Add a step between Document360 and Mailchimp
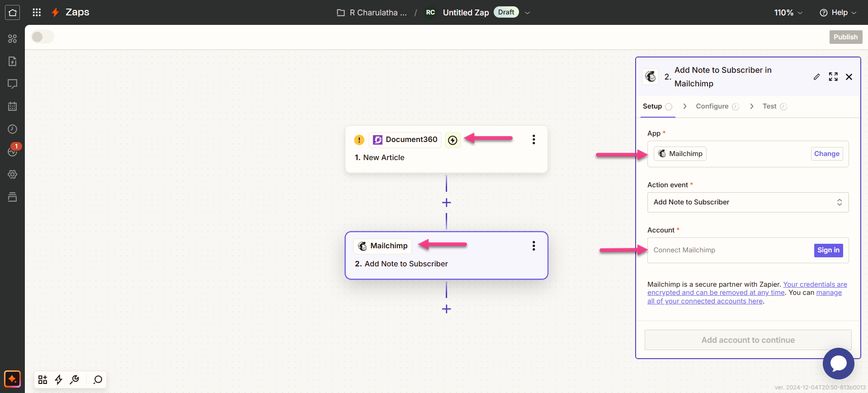The width and height of the screenshot is (868, 393). point(446,203)
